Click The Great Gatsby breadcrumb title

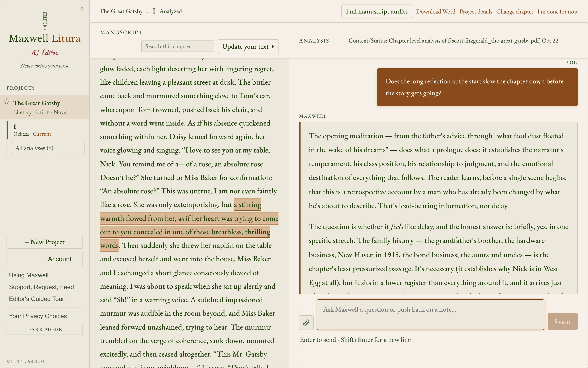[x=121, y=11]
